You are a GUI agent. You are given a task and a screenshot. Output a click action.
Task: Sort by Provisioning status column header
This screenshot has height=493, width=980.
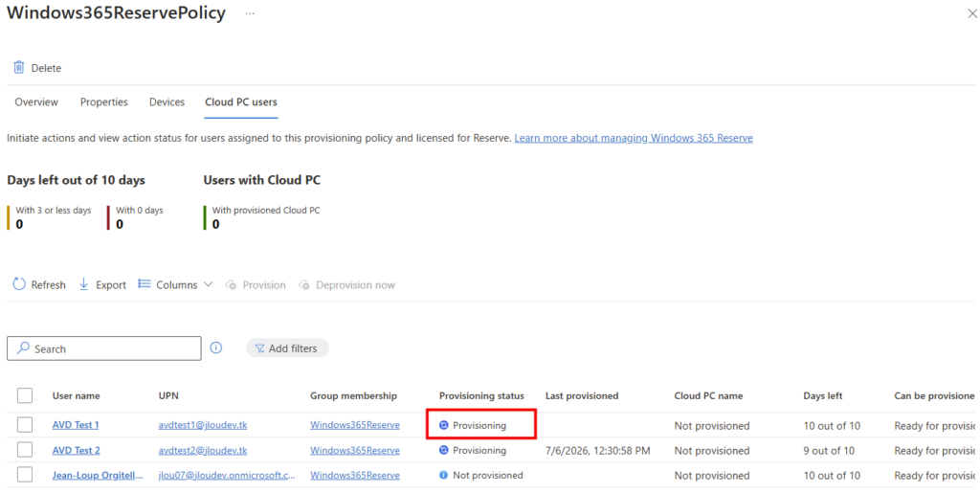pyautogui.click(x=482, y=395)
